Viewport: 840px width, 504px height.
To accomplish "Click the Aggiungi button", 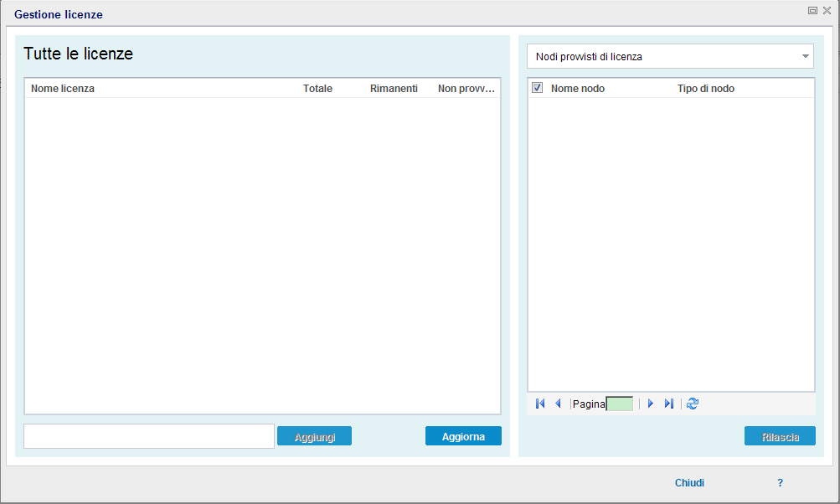I will tap(314, 435).
